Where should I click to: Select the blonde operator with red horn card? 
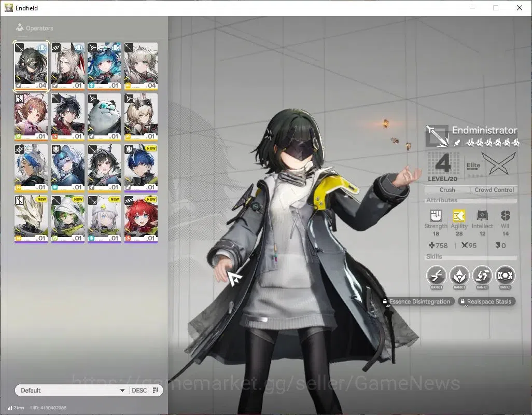pyautogui.click(x=68, y=66)
